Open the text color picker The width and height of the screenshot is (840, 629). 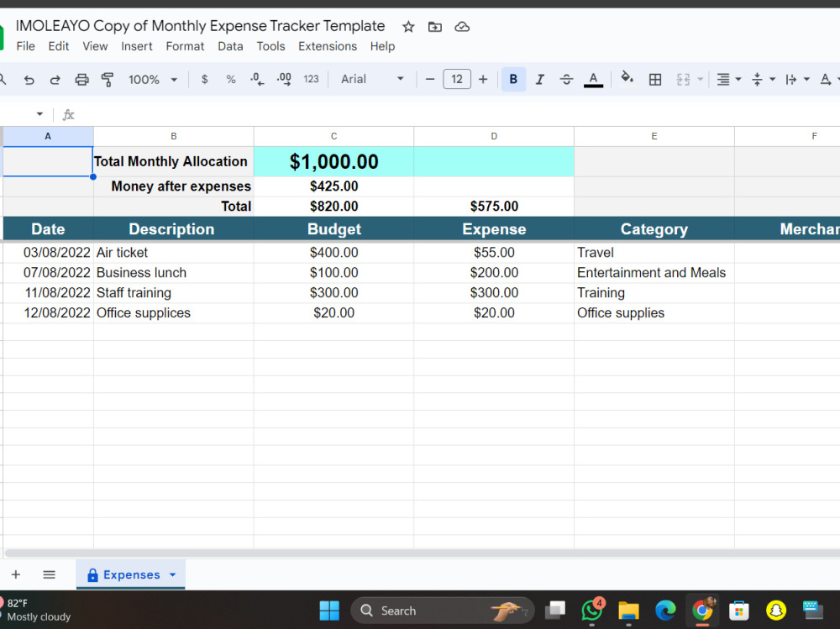pyautogui.click(x=593, y=79)
